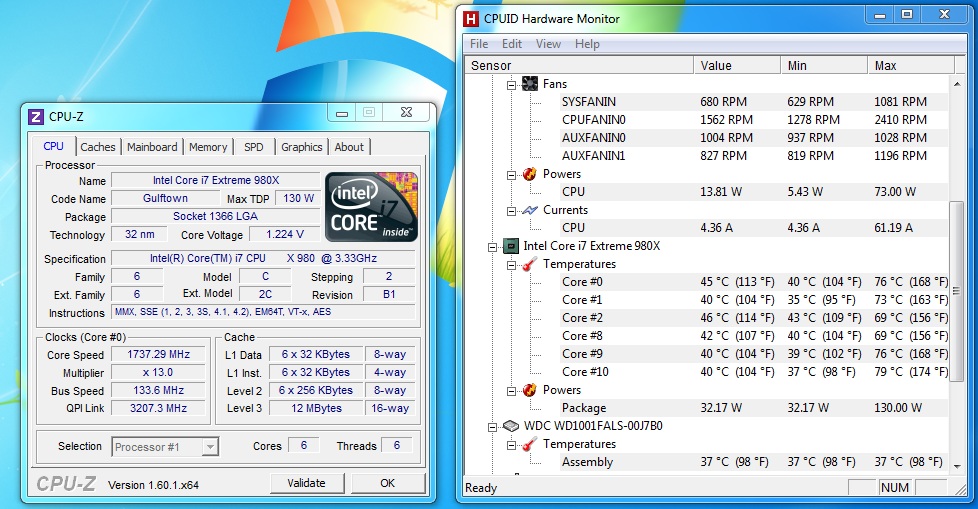Open the Processor #1 selection dropdown
The image size is (978, 509).
coord(210,447)
